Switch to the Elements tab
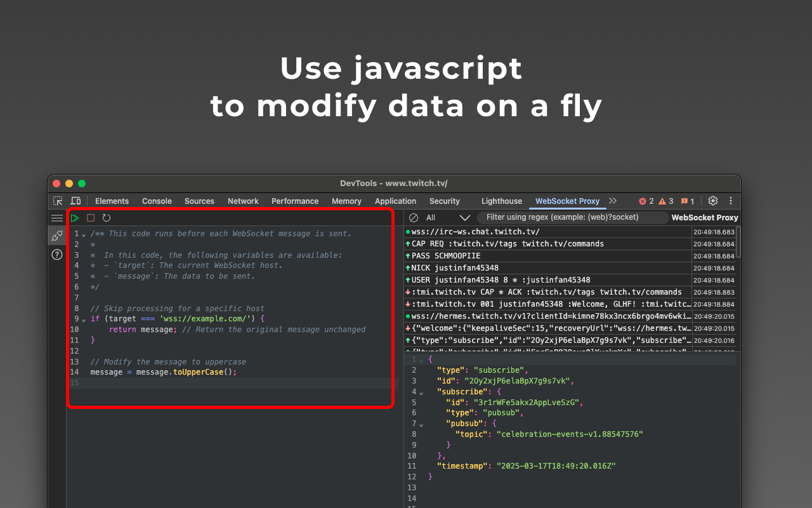Image resolution: width=812 pixels, height=508 pixels. (x=112, y=201)
